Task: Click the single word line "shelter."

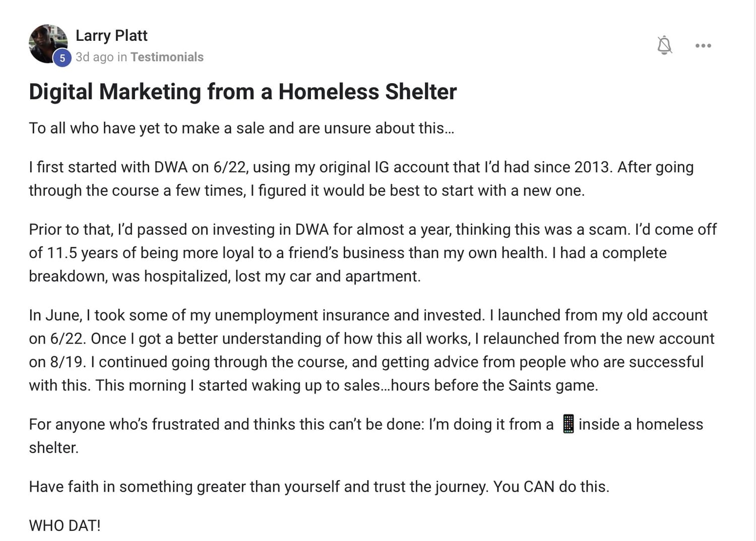Action: click(53, 447)
